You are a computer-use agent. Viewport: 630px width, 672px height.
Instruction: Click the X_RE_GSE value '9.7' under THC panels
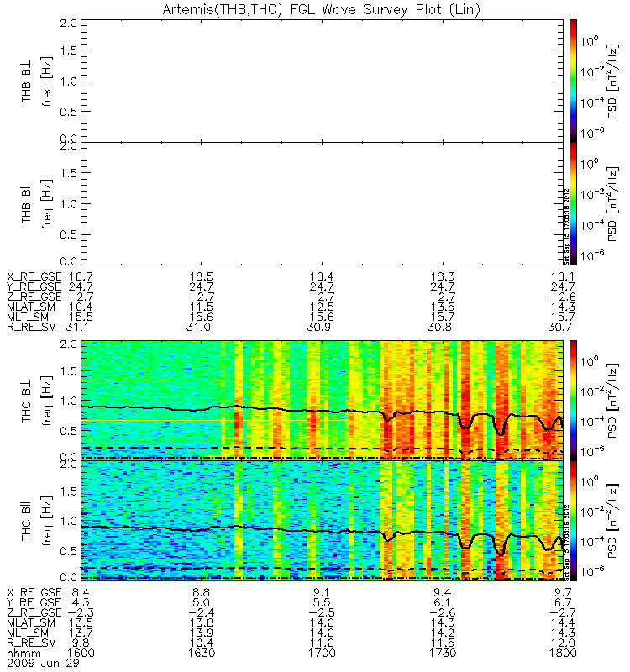click(x=563, y=593)
